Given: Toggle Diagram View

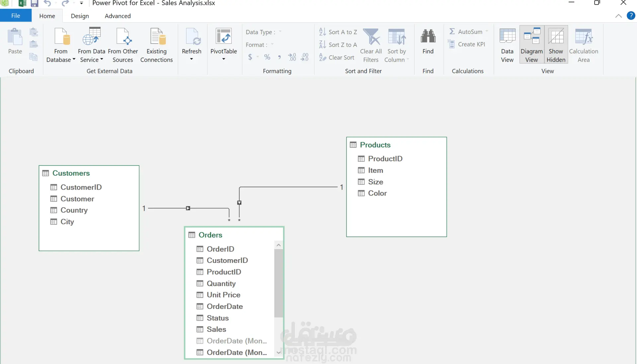Looking at the screenshot, I should [x=531, y=45].
